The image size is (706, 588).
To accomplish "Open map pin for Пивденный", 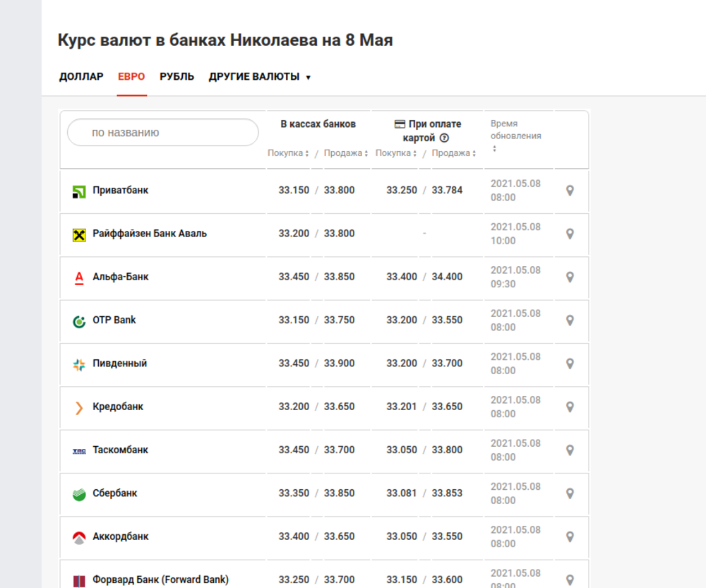I will (x=570, y=364).
